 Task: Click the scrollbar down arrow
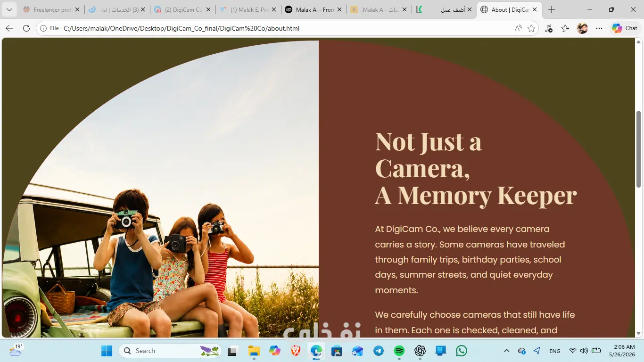pos(639,333)
